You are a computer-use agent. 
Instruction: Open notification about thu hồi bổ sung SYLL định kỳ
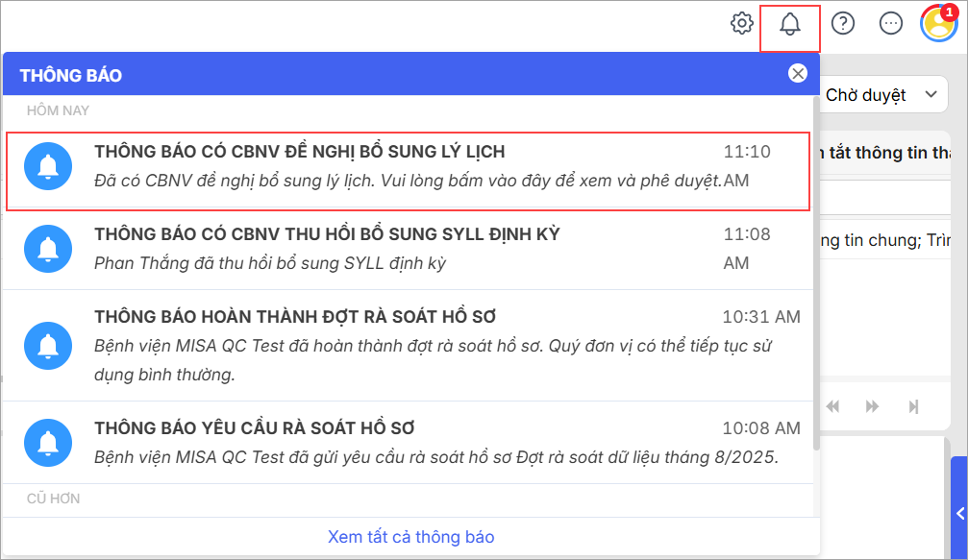(408, 248)
